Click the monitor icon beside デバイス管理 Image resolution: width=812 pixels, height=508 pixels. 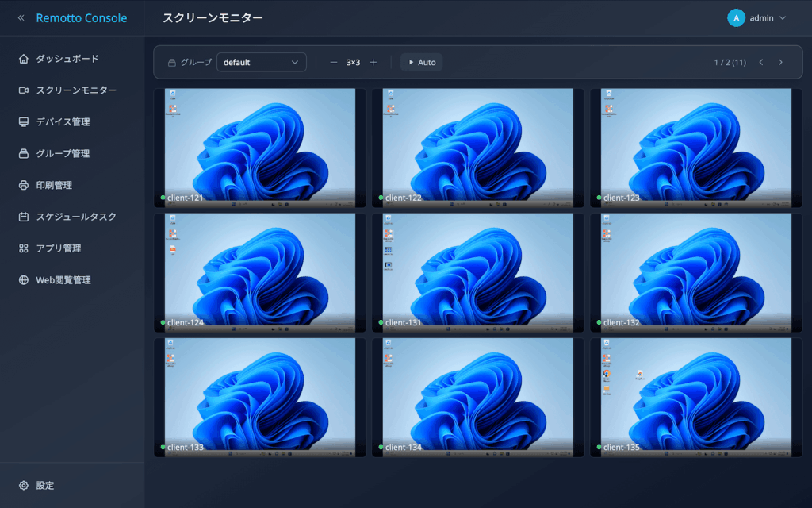(x=23, y=121)
